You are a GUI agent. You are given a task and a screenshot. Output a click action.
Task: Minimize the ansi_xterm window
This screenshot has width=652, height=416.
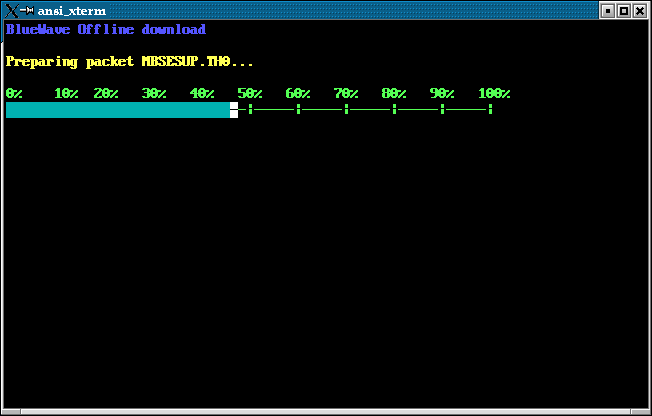(x=608, y=11)
